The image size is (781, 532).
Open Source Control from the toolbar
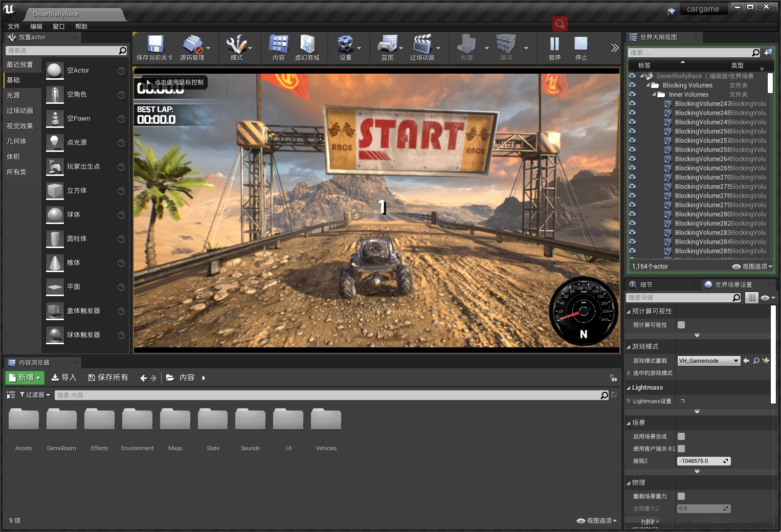(192, 45)
